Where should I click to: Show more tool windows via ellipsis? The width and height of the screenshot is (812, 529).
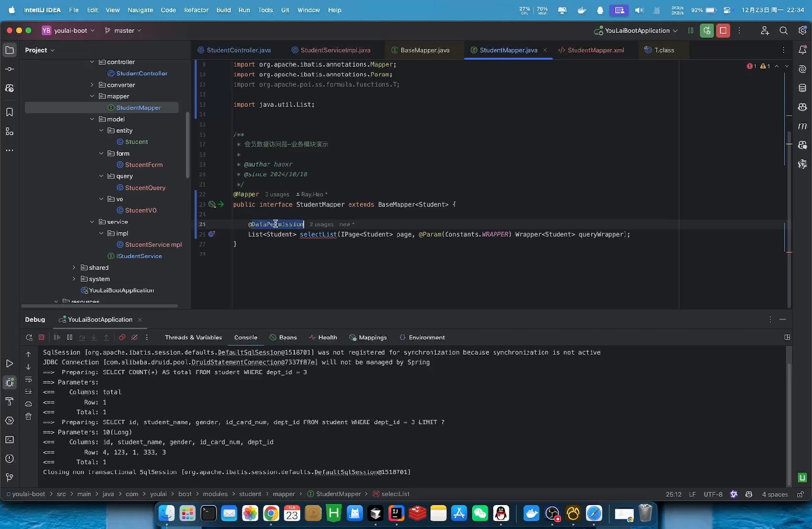pyautogui.click(x=9, y=150)
